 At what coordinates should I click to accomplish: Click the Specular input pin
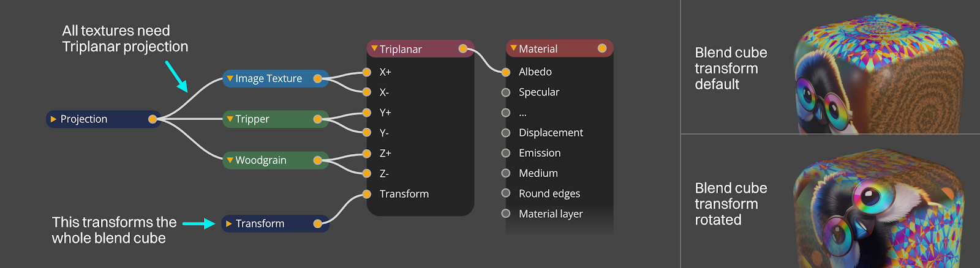(506, 92)
